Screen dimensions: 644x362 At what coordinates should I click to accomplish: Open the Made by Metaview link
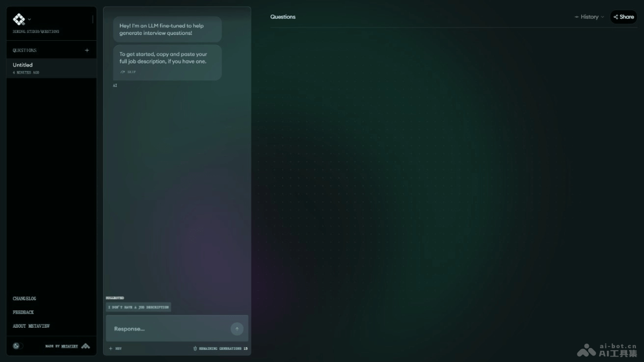click(69, 346)
